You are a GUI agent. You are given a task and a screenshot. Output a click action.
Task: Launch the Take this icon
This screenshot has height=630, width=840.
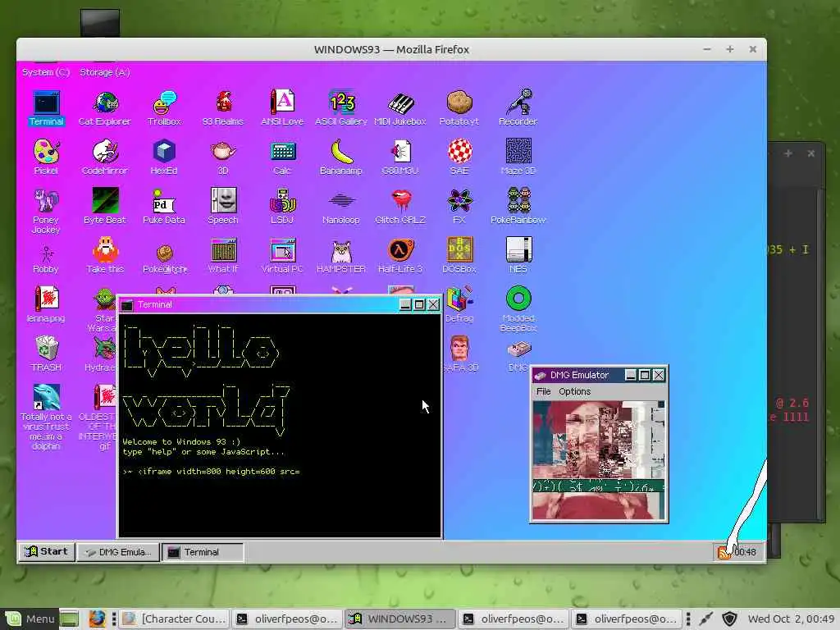click(105, 256)
